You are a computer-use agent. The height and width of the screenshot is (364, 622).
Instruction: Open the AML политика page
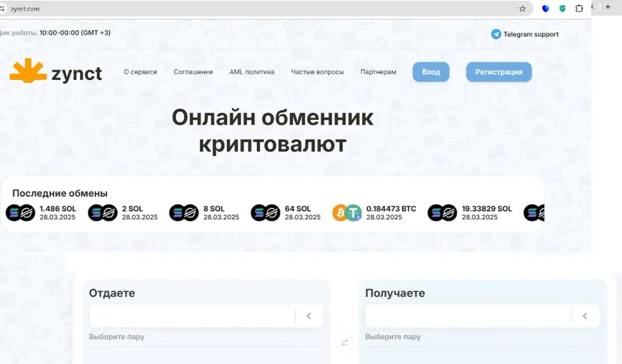(252, 72)
